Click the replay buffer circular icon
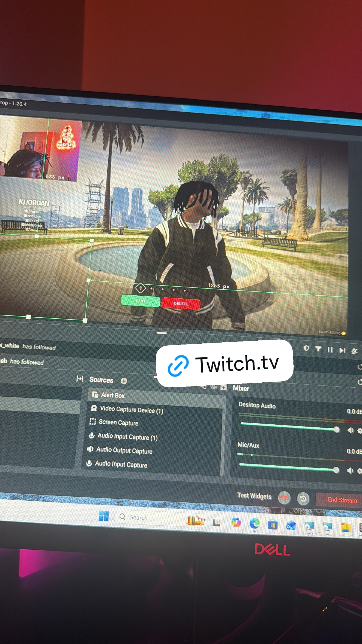This screenshot has height=644, width=362. (303, 499)
